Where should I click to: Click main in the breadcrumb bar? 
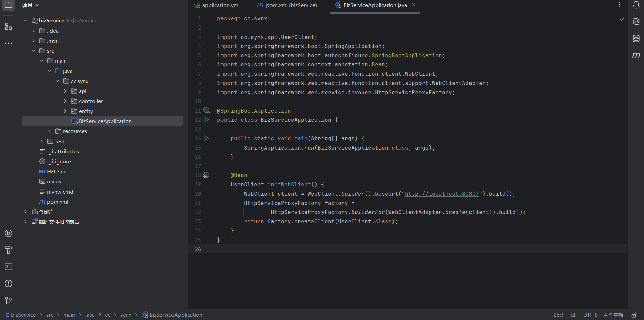click(x=69, y=315)
